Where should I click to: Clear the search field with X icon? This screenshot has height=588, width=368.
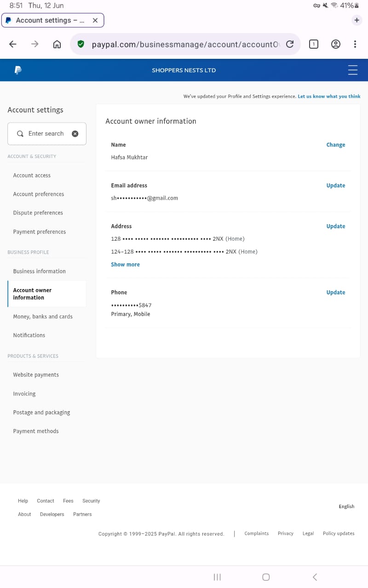coord(75,134)
